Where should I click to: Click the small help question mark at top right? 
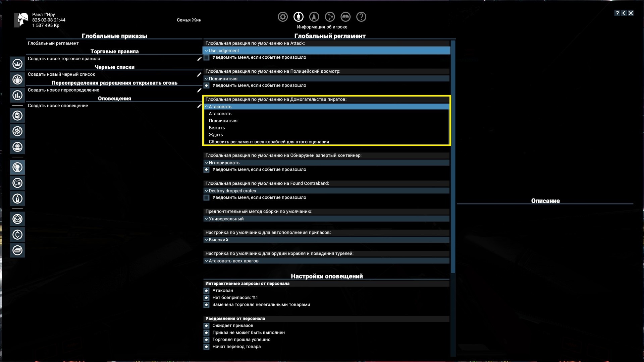coord(617,13)
